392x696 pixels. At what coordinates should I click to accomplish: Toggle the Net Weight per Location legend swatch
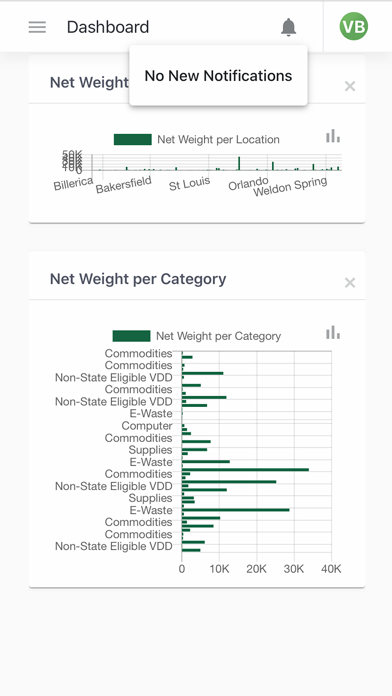click(x=133, y=139)
